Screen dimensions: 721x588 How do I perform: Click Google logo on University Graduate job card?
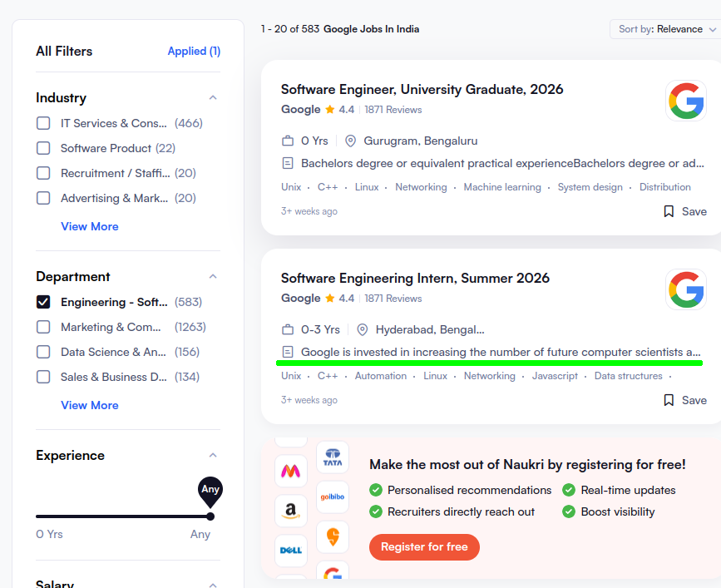pos(685,101)
